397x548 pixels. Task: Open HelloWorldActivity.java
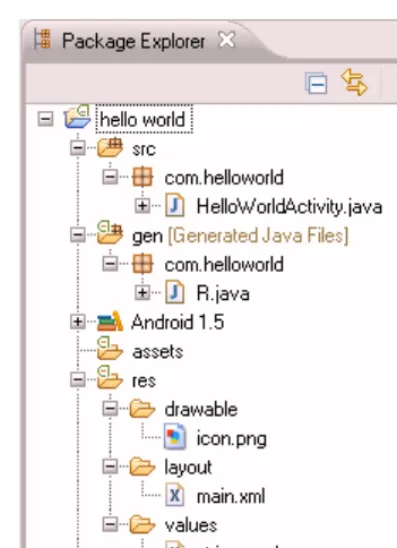289,206
